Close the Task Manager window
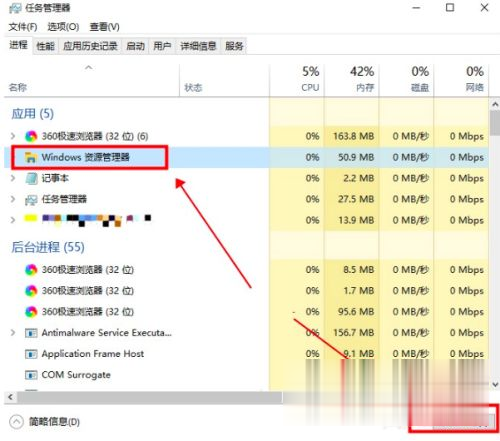500x441 pixels. pyautogui.click(x=484, y=8)
